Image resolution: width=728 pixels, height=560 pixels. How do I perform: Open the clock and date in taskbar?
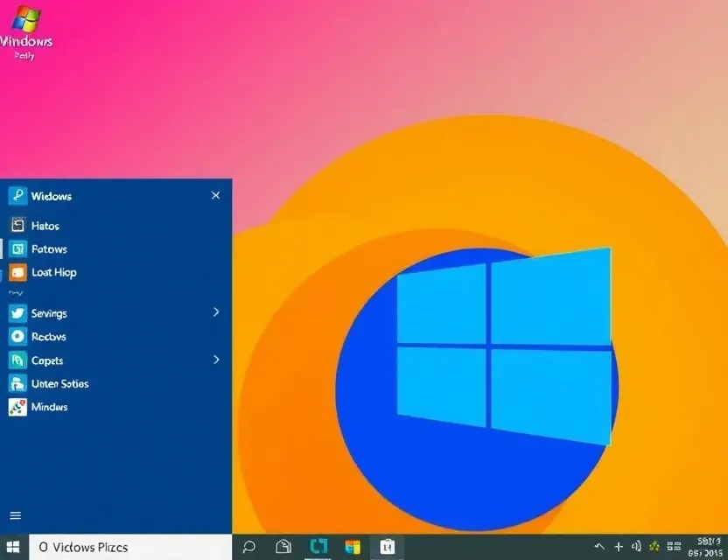pyautogui.click(x=706, y=547)
